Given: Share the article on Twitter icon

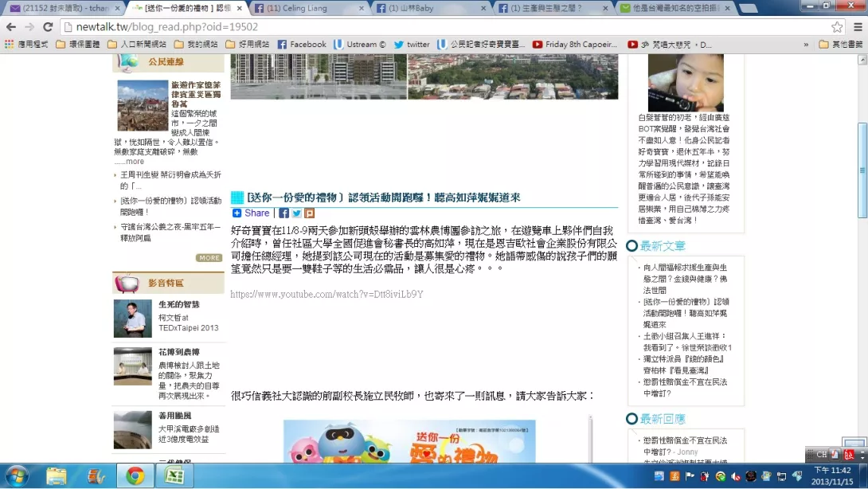Looking at the screenshot, I should pyautogui.click(x=297, y=213).
